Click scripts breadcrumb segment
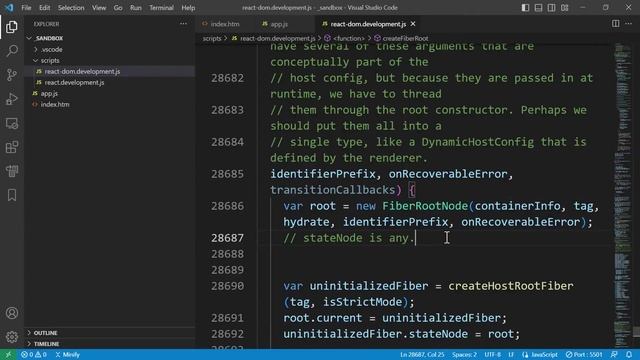Screen dimensions: 640x360 [212, 38]
